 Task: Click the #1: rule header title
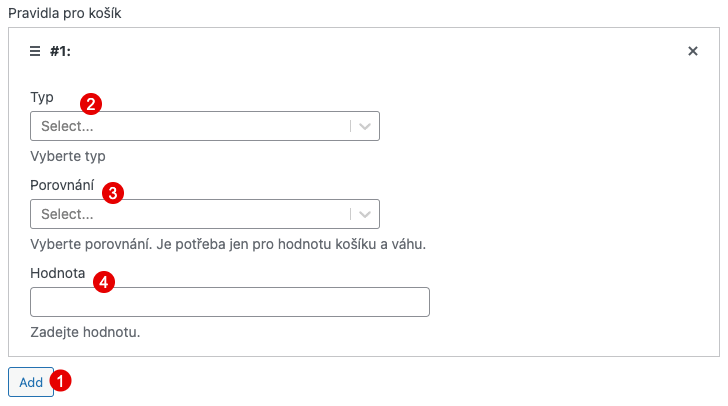click(x=60, y=51)
